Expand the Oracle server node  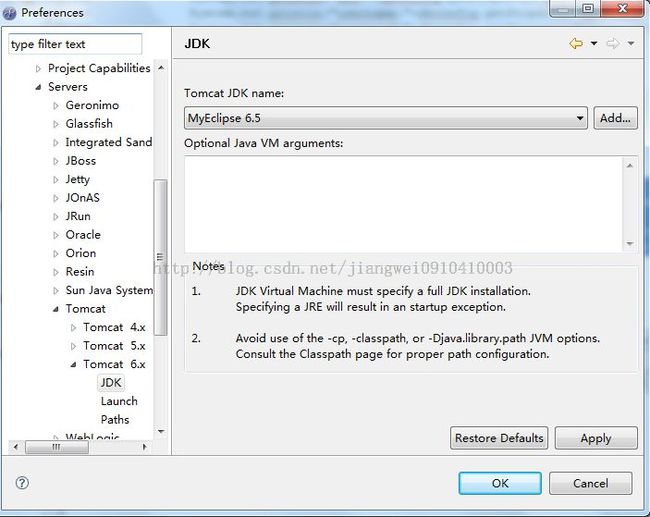pyautogui.click(x=56, y=235)
